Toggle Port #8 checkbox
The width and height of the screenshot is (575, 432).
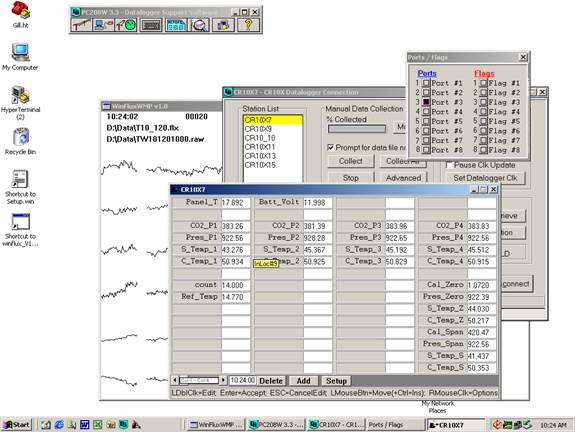coord(426,150)
